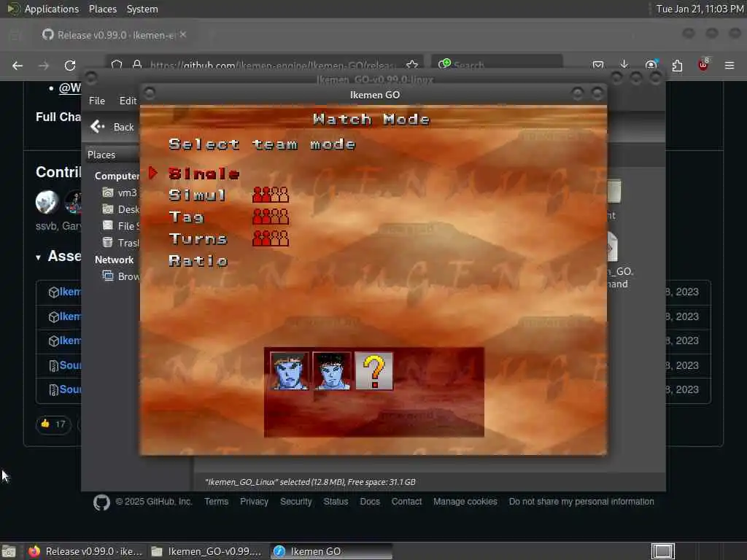
Task: Click the GitHub logo in page footer
Action: click(101, 502)
